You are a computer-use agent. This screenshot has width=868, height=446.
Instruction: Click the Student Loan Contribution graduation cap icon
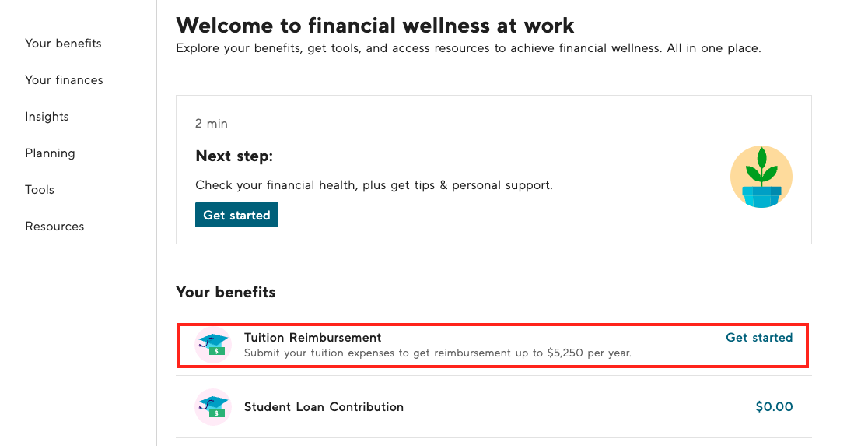pyautogui.click(x=212, y=407)
